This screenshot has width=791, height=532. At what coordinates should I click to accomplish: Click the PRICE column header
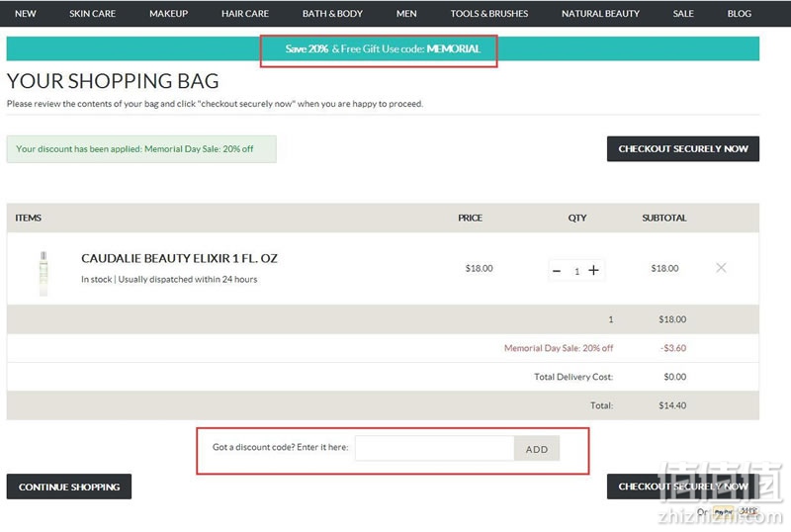(470, 219)
